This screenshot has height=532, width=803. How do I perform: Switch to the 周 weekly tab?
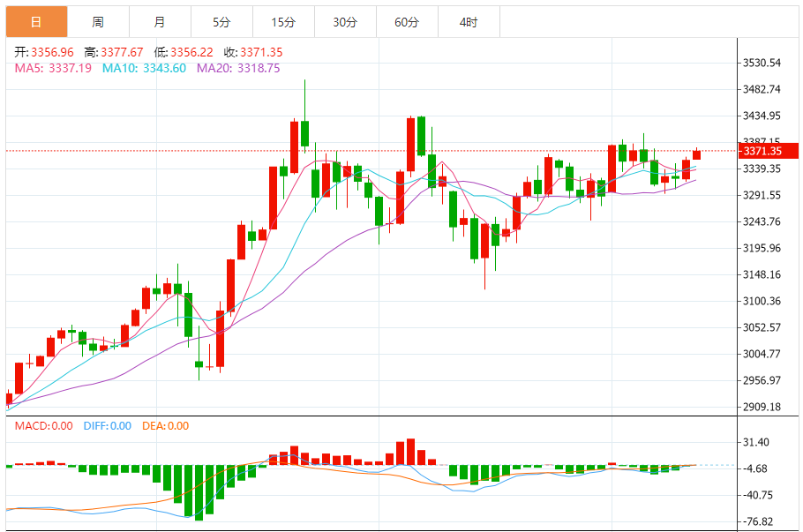[x=98, y=22]
